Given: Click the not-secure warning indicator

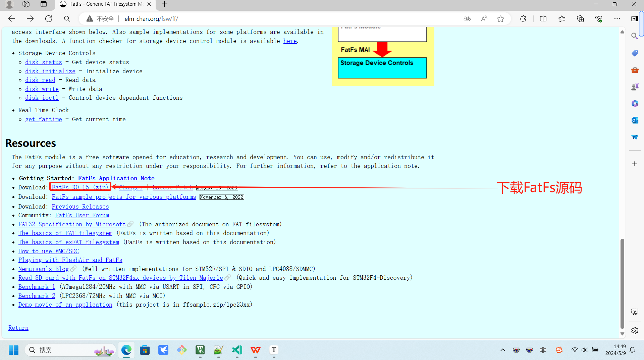Looking at the screenshot, I should coord(100,19).
